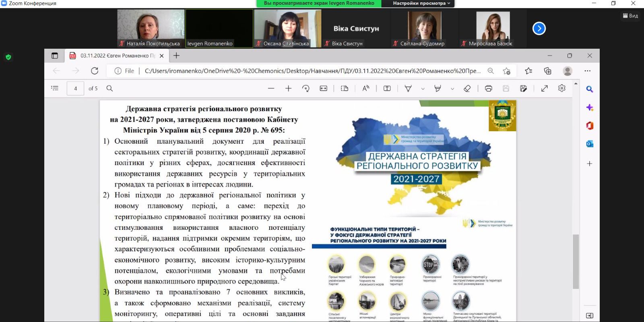Toggle the Draw pen tool
The width and height of the screenshot is (644, 322).
pos(408,89)
